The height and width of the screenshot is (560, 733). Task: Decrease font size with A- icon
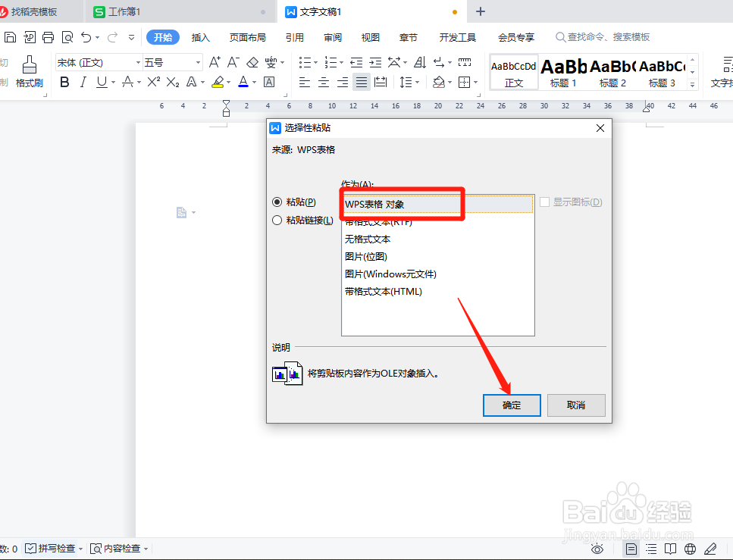[233, 62]
